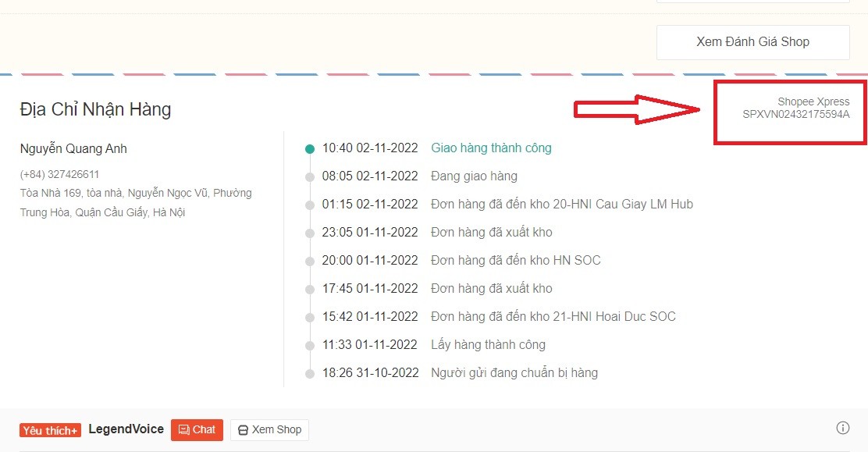
Task: Click the Đơn hàng đã xuất kho entry at 23:05
Action: pos(492,232)
